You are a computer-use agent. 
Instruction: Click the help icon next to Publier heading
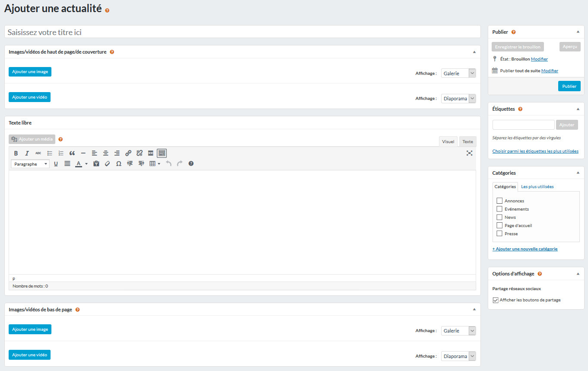point(514,32)
